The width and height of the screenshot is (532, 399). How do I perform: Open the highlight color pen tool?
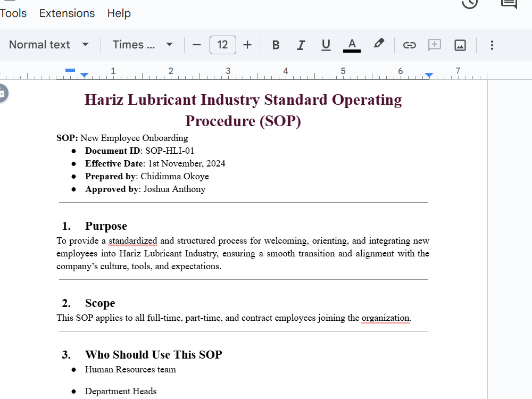(378, 44)
